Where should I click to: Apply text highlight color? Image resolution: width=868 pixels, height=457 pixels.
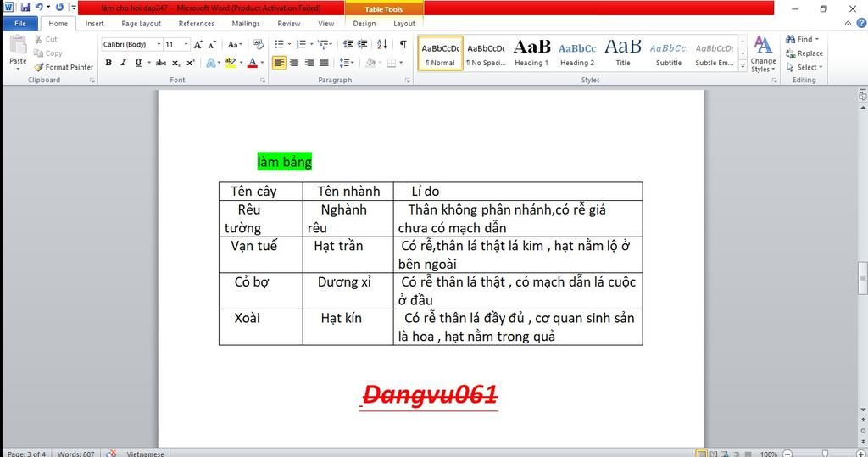(x=231, y=63)
